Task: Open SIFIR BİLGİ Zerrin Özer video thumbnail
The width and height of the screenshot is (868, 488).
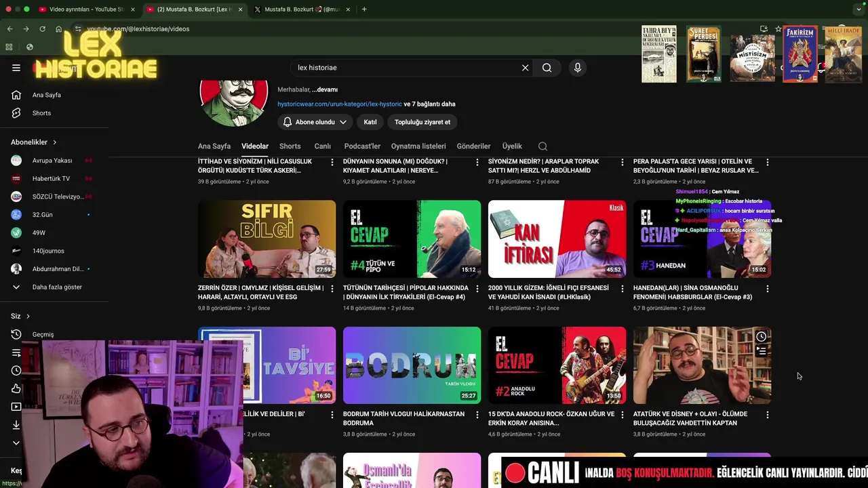Action: (x=267, y=239)
